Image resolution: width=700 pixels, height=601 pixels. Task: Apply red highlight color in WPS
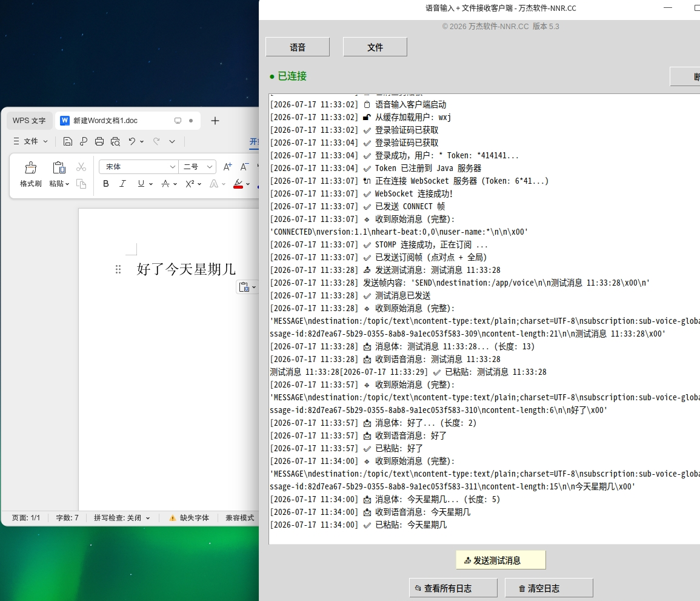238,184
